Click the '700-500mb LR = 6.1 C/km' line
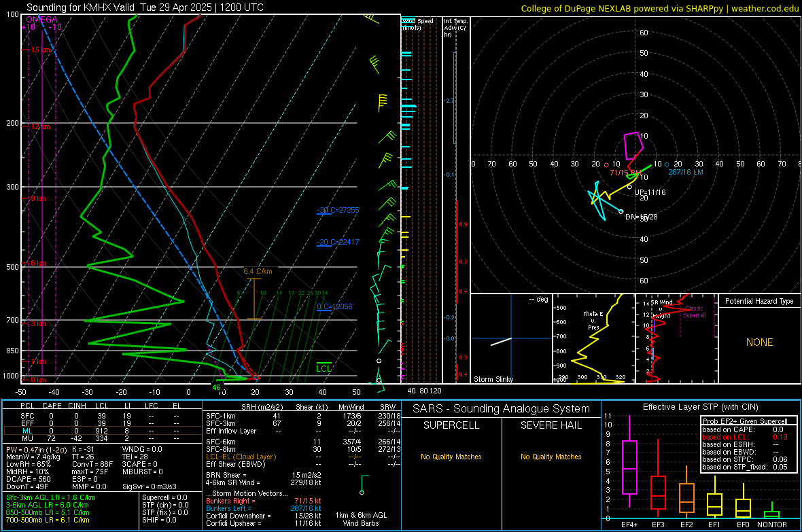 [48, 520]
